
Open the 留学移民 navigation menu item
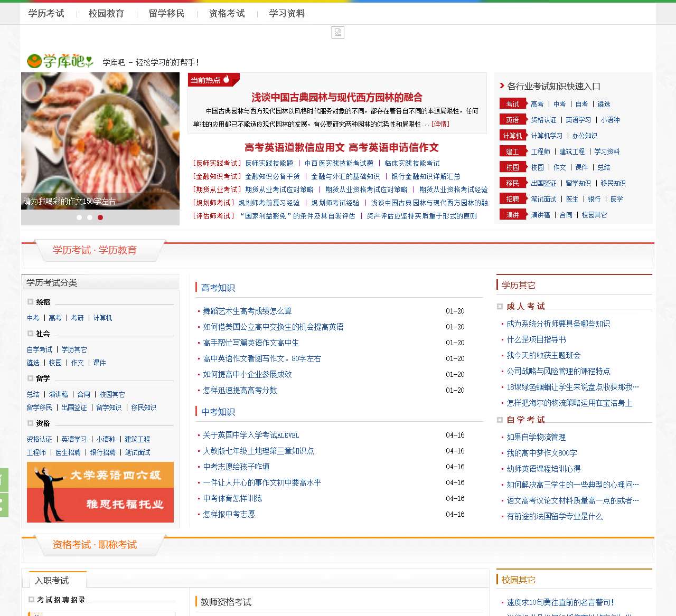(x=167, y=13)
